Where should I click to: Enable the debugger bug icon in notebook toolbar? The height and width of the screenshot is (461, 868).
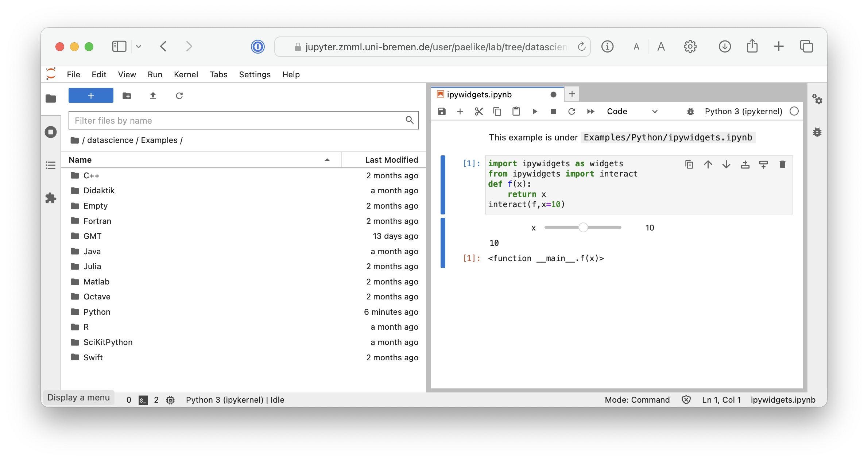pos(690,111)
